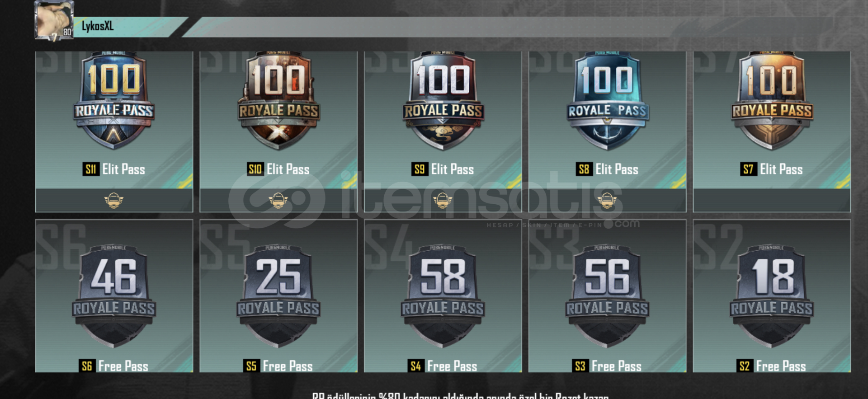Select the S10 Royale Pass emblem
868x399 pixels.
pos(278,101)
